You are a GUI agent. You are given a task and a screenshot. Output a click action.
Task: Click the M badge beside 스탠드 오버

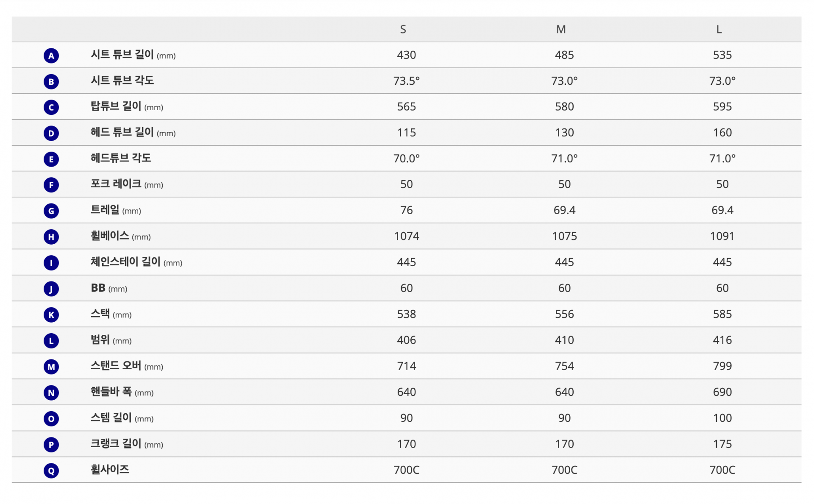click(51, 367)
